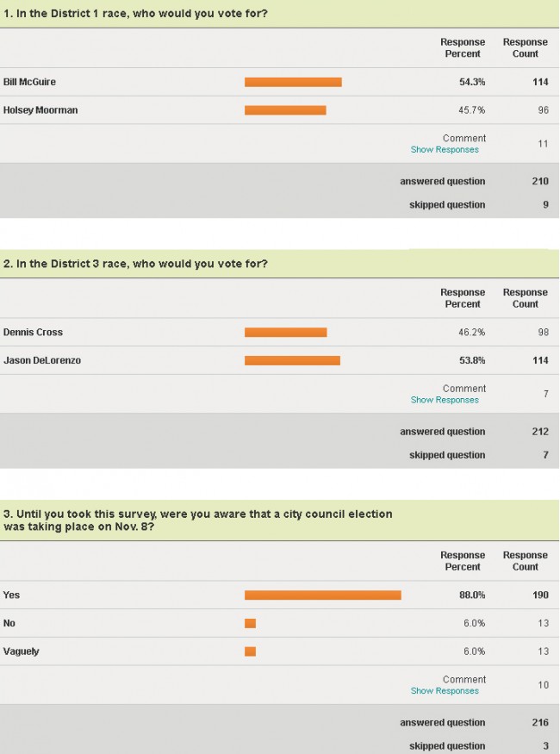Image resolution: width=560 pixels, height=754 pixels.
Task: Select the Yes response bar
Action: pyautogui.click(x=323, y=595)
